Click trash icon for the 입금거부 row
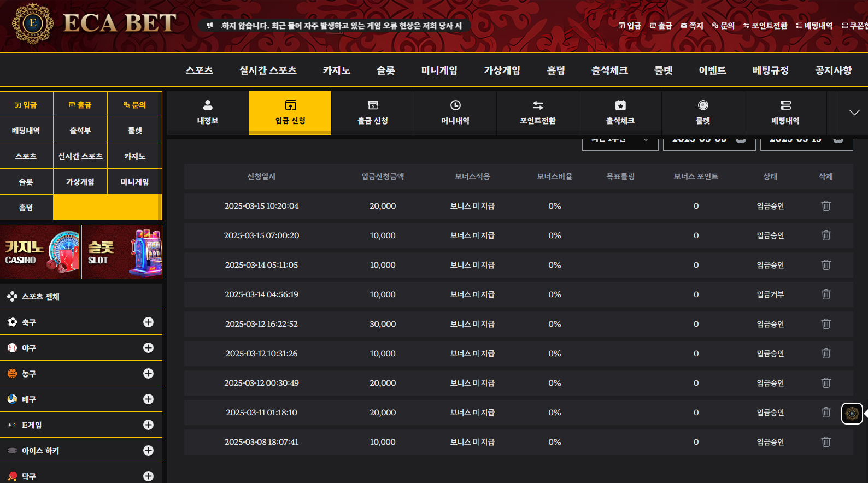Screen dimensions: 868x483 (x=825, y=294)
